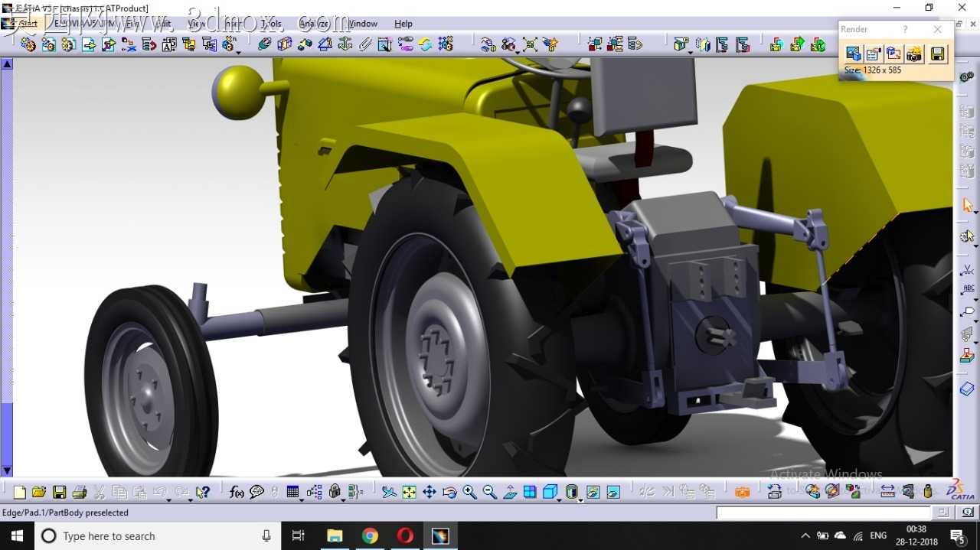
Task: Click the multi-view window layout icon
Action: coord(530,492)
